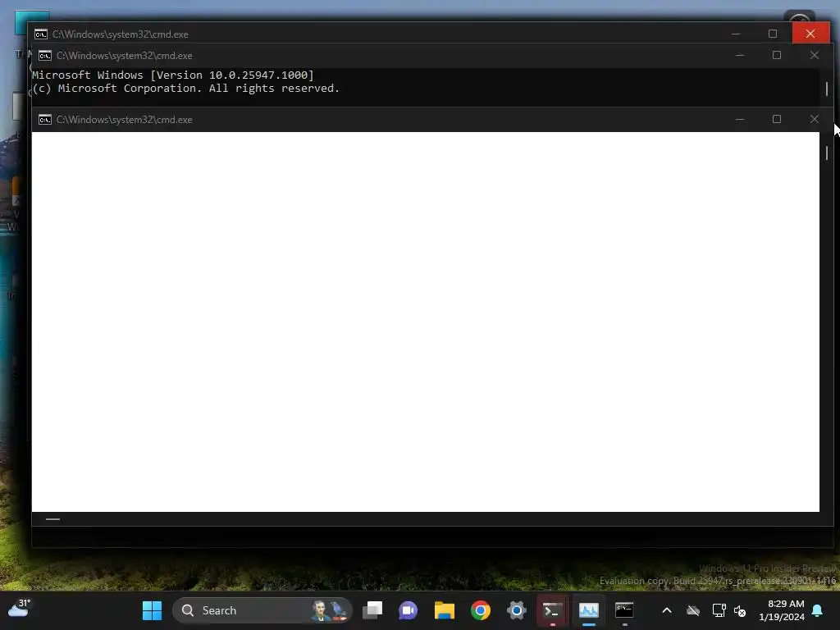Launch the Teams chat taskbar icon

(x=409, y=610)
